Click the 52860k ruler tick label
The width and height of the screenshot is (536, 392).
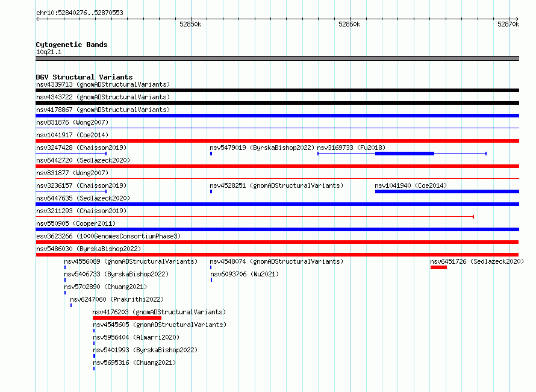tap(349, 24)
